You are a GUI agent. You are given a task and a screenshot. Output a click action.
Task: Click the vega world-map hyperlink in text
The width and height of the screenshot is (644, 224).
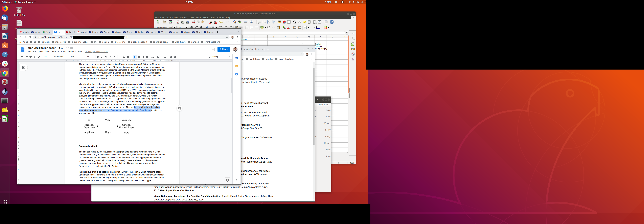coord(128,110)
